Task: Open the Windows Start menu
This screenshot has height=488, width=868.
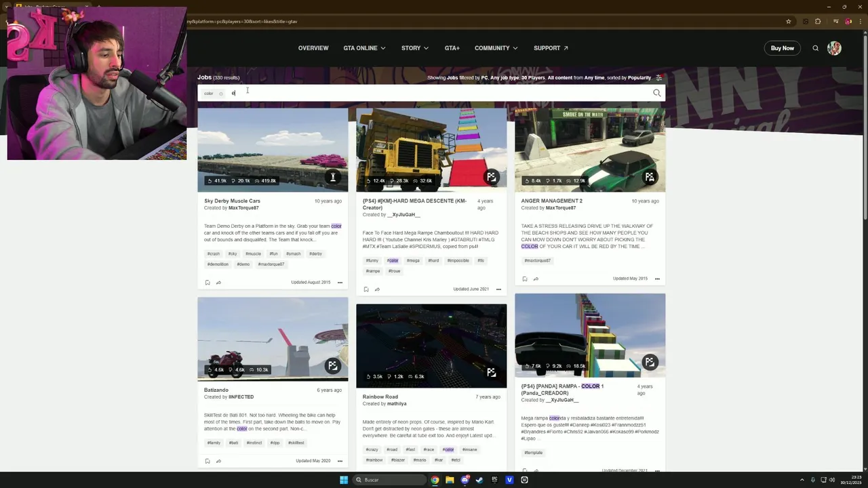Action: pyautogui.click(x=344, y=480)
